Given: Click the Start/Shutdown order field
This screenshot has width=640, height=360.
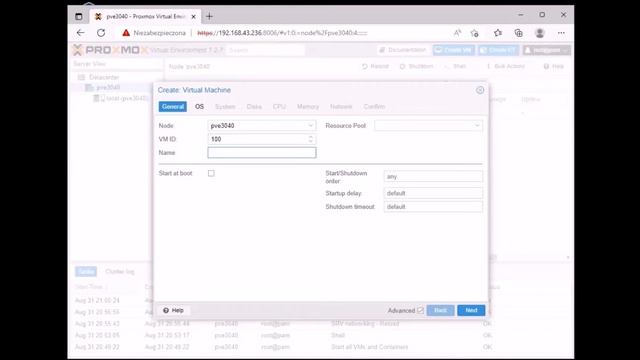Looking at the screenshot, I should pos(433,176).
